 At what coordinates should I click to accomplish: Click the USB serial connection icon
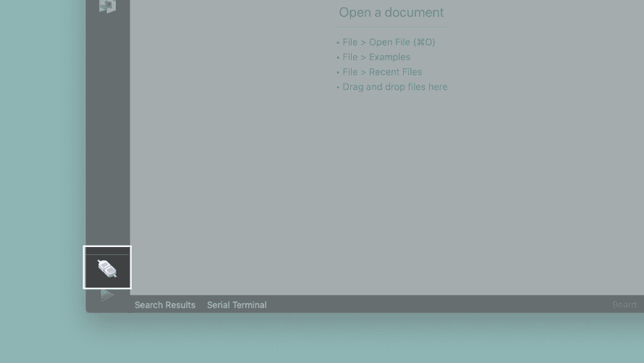[x=107, y=269]
